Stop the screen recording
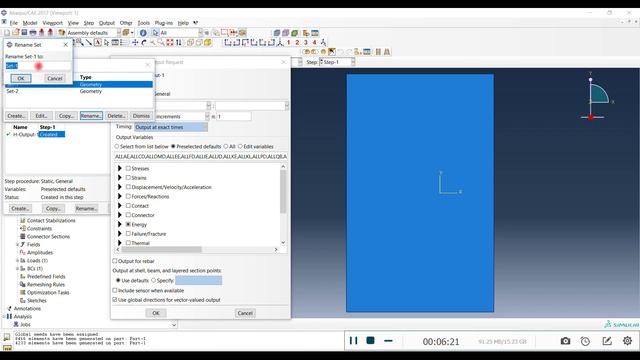Screen dimensions: 640x360 pyautogui.click(x=370, y=340)
